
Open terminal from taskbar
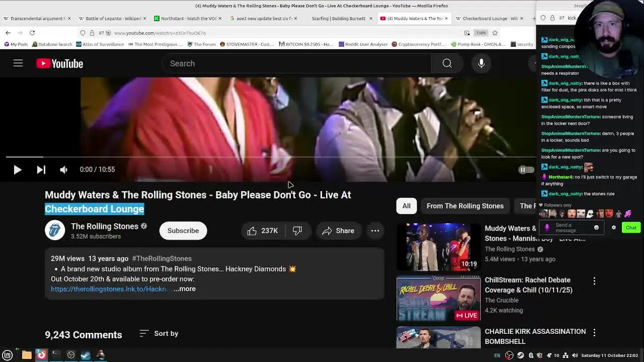56,355
